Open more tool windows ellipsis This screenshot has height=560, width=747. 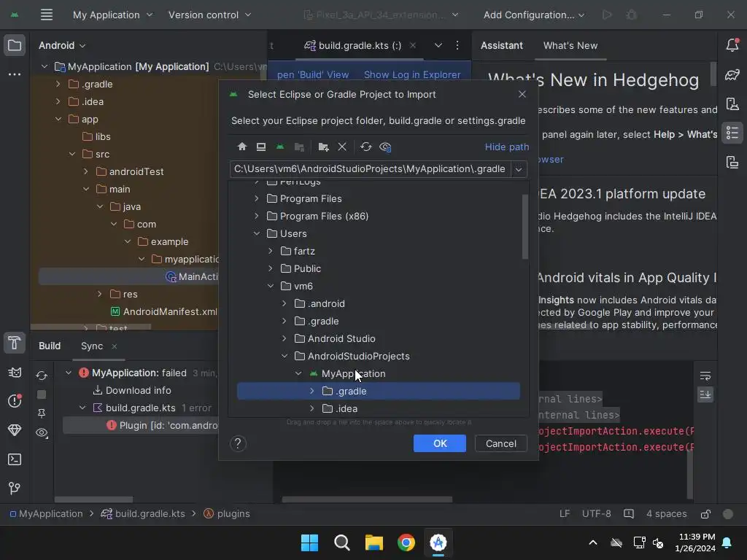click(15, 74)
